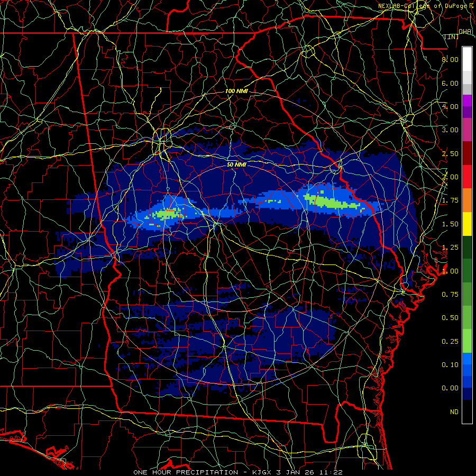Select the light gray swatch beside 6.00

(467, 77)
